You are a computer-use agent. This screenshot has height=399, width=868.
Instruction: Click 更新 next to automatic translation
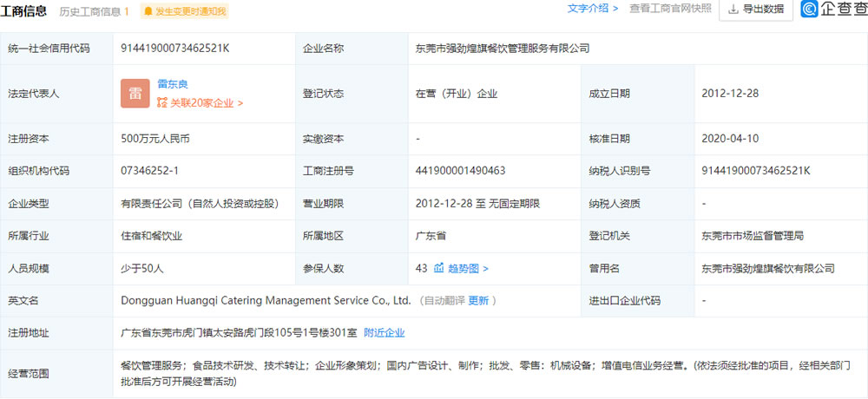point(478,301)
